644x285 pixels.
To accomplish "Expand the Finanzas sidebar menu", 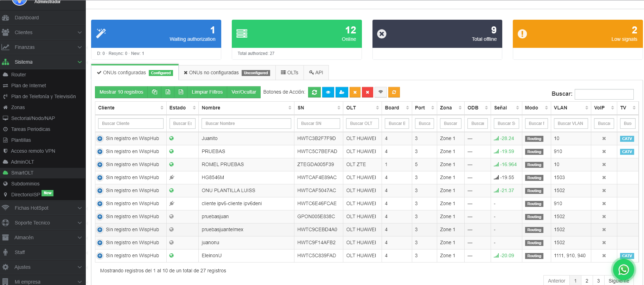I will (x=43, y=47).
